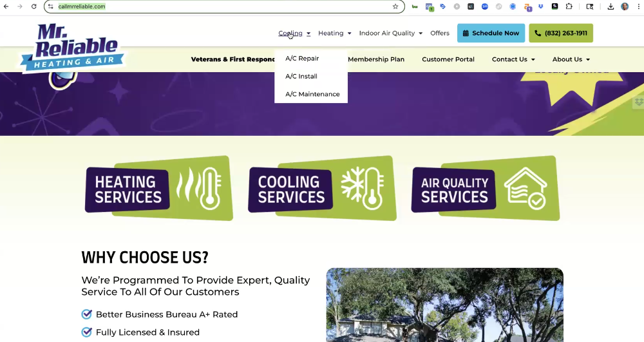Viewport: 644px width, 342px height.
Task: Click the Heating Services banner image
Action: [x=158, y=188]
